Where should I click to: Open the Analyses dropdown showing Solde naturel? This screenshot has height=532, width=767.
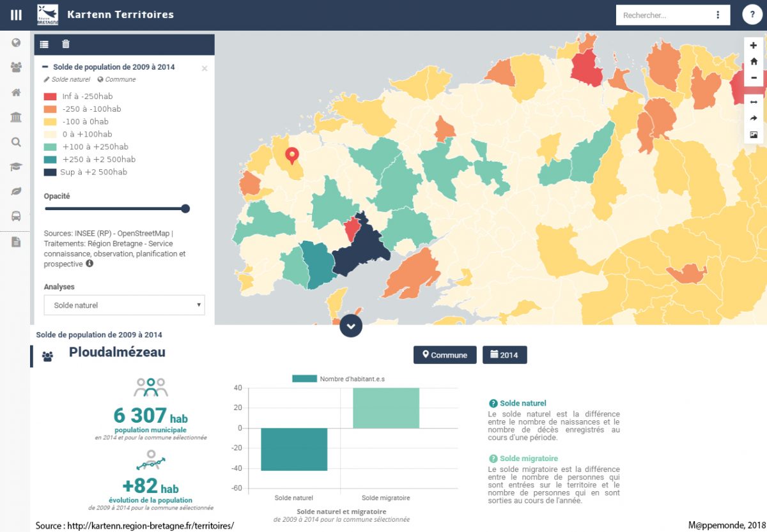pyautogui.click(x=124, y=305)
